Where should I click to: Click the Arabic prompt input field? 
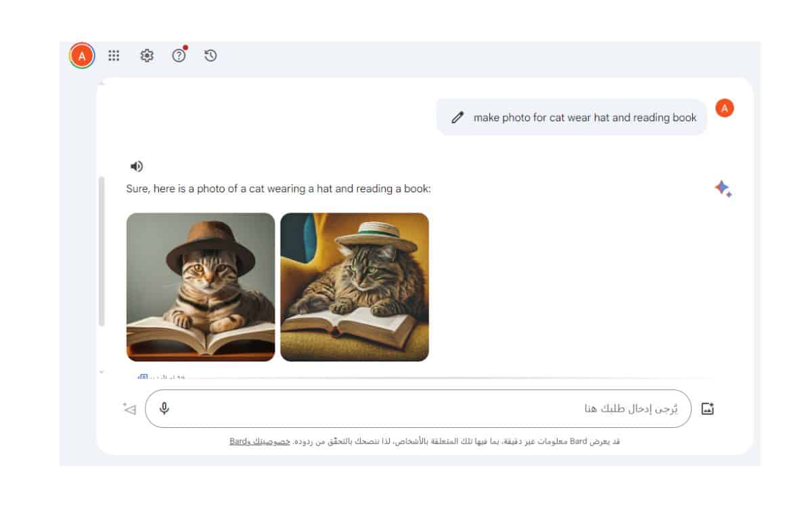coord(420,409)
